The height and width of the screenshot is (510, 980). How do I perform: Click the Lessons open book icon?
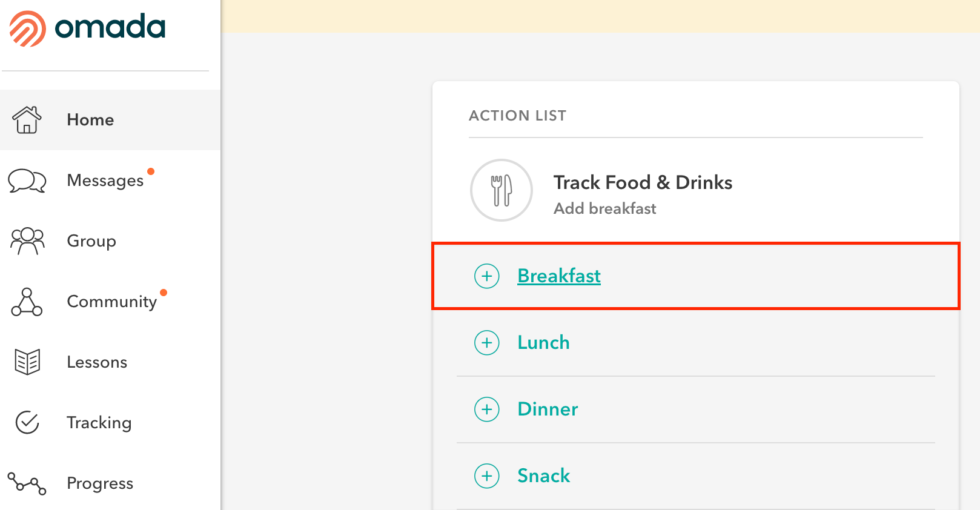(x=27, y=362)
